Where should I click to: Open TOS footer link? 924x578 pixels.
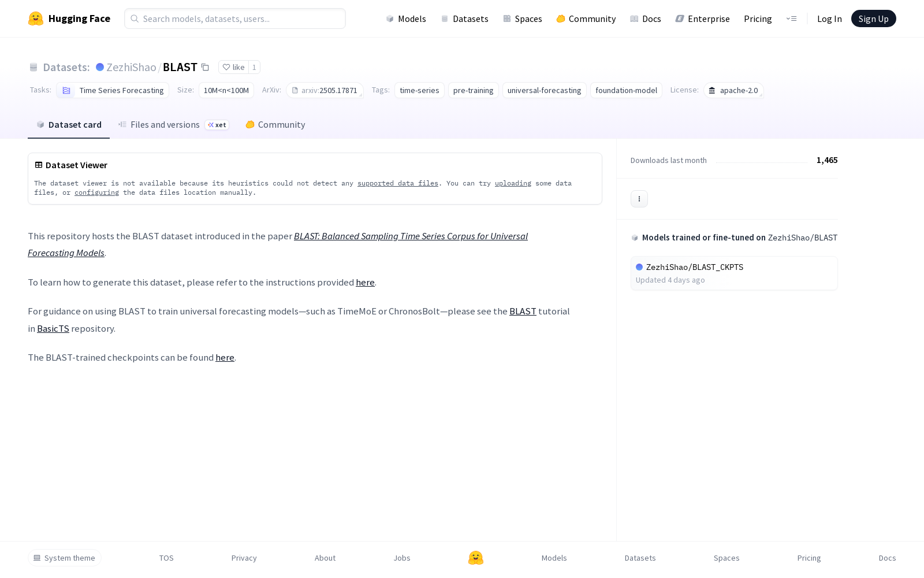pyautogui.click(x=166, y=558)
